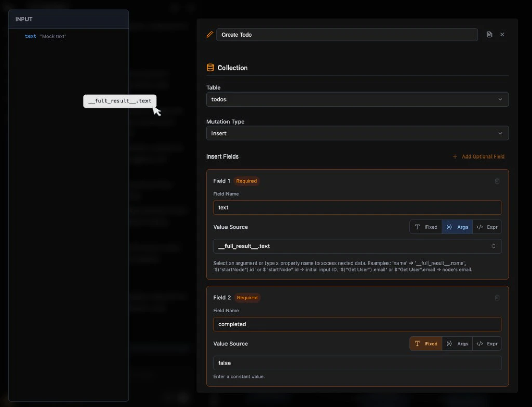This screenshot has width=532, height=407.
Task: Open the document notes icon in header
Action: point(489,35)
